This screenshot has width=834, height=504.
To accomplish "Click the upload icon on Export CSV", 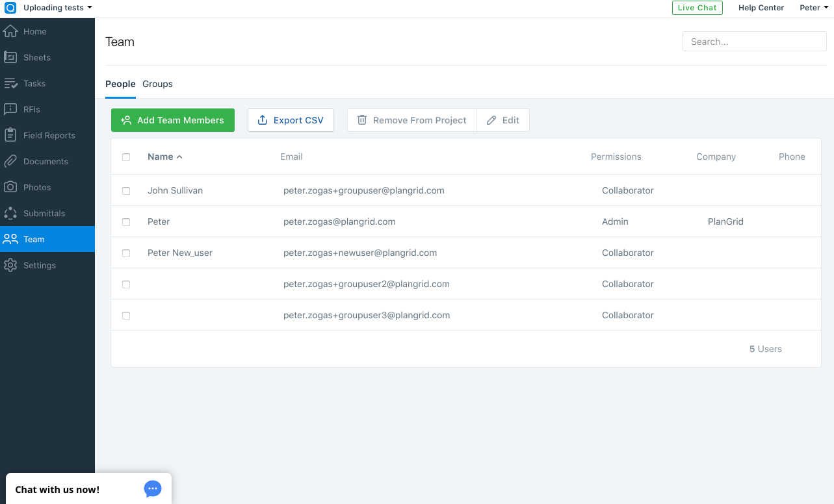I will (x=263, y=120).
